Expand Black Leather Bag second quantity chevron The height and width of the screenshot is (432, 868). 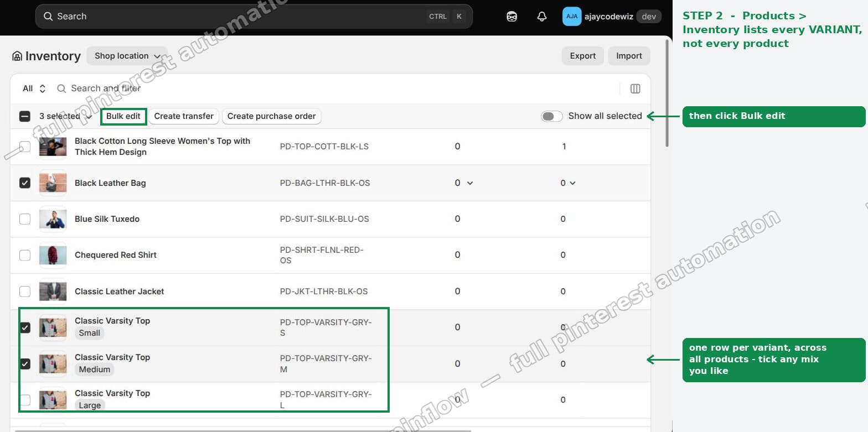(x=572, y=183)
